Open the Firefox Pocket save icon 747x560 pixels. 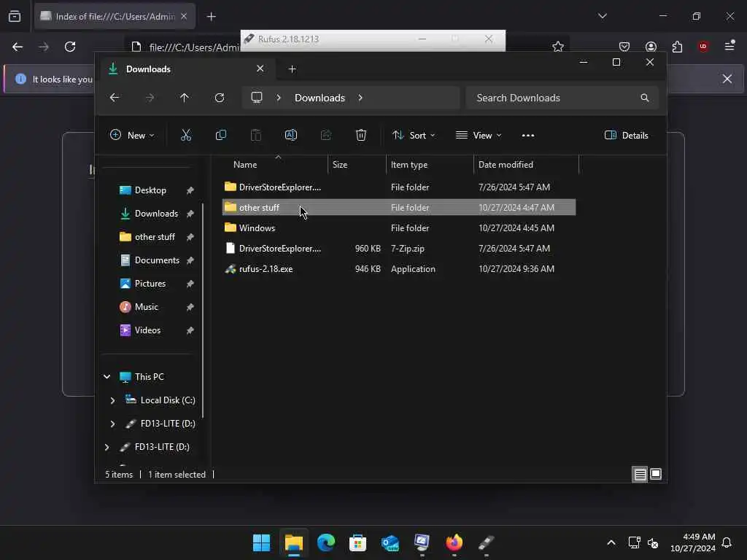coord(624,47)
